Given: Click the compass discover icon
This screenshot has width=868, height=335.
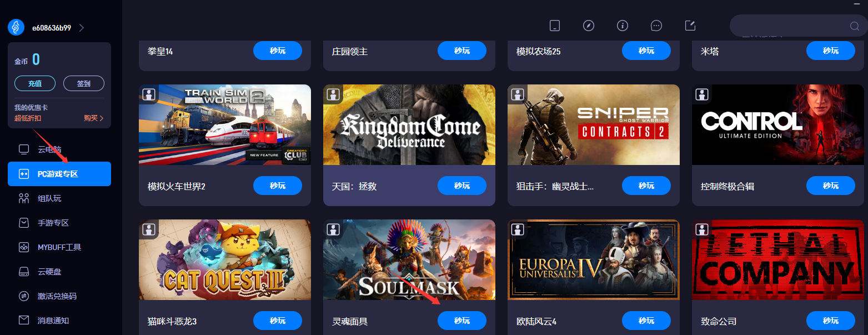Looking at the screenshot, I should (589, 26).
